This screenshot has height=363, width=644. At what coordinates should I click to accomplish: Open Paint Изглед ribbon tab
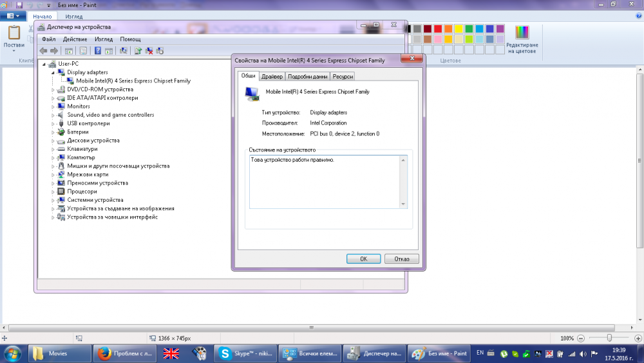pyautogui.click(x=74, y=17)
